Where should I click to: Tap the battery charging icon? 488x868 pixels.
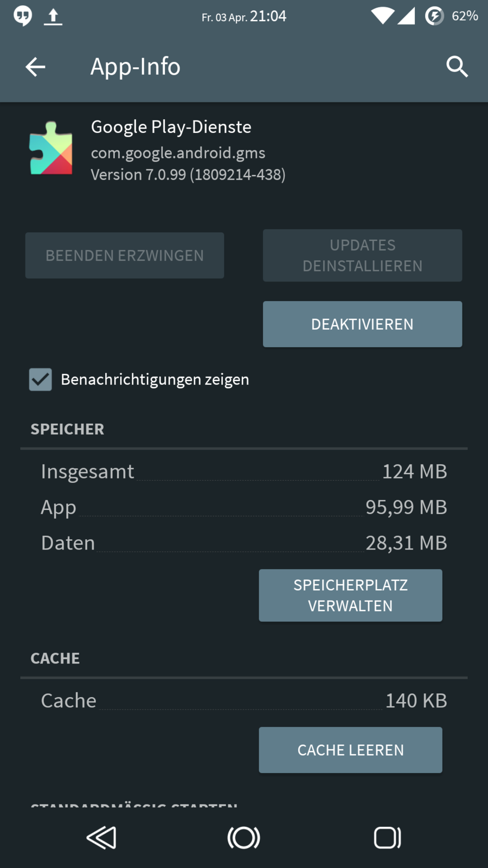click(x=434, y=16)
